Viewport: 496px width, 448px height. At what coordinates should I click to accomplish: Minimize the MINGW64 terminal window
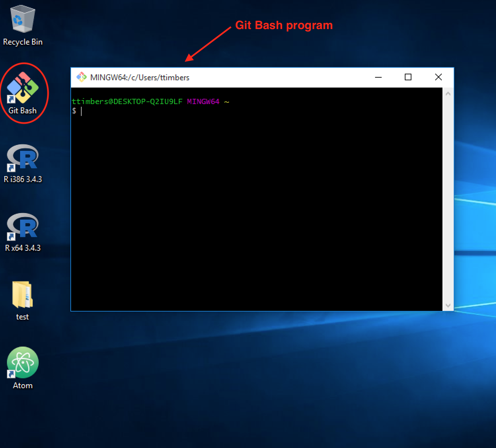pos(378,77)
